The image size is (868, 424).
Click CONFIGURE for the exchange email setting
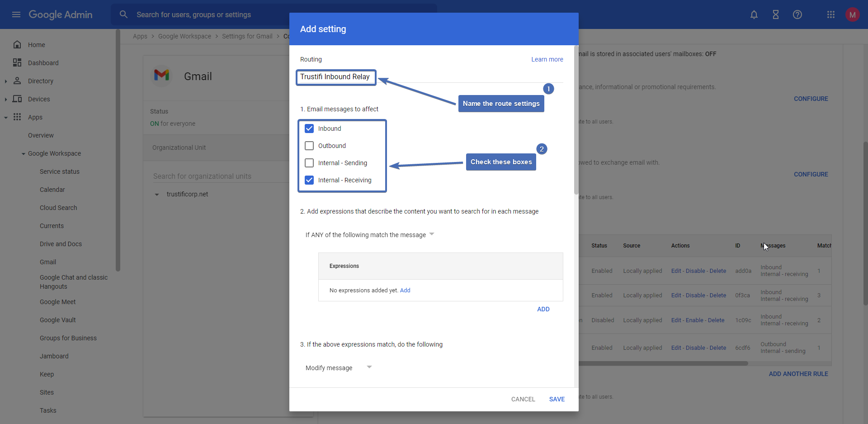click(x=811, y=174)
